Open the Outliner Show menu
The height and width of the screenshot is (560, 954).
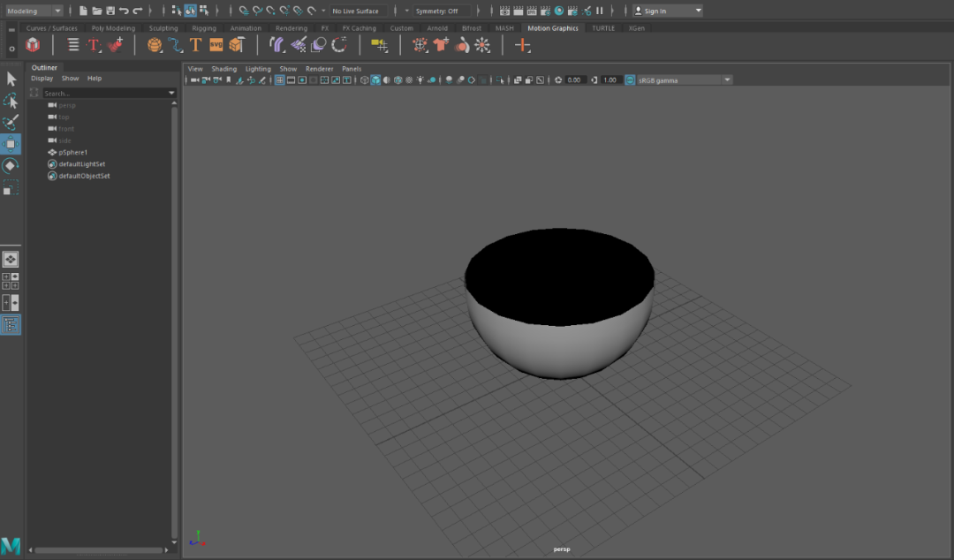[x=70, y=79]
